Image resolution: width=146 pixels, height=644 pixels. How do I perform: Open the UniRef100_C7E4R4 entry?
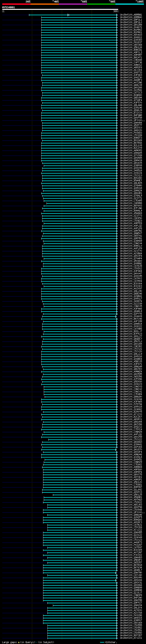click(131, 394)
